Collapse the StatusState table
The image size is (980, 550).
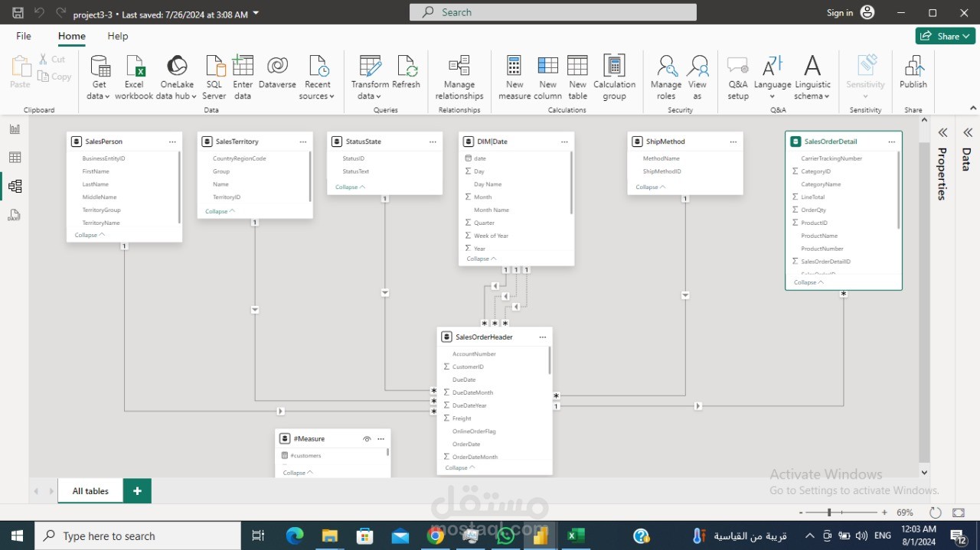point(350,187)
